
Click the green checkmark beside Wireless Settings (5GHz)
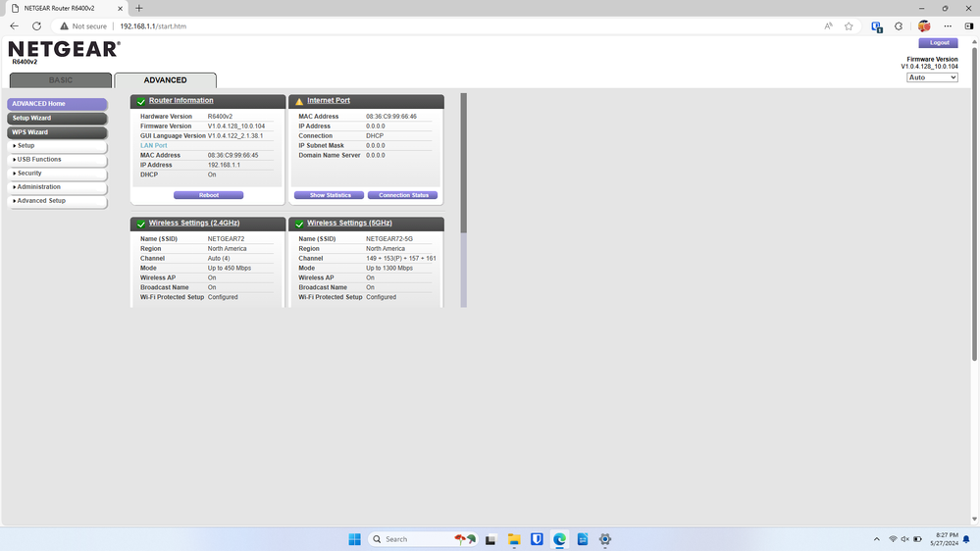pyautogui.click(x=299, y=224)
